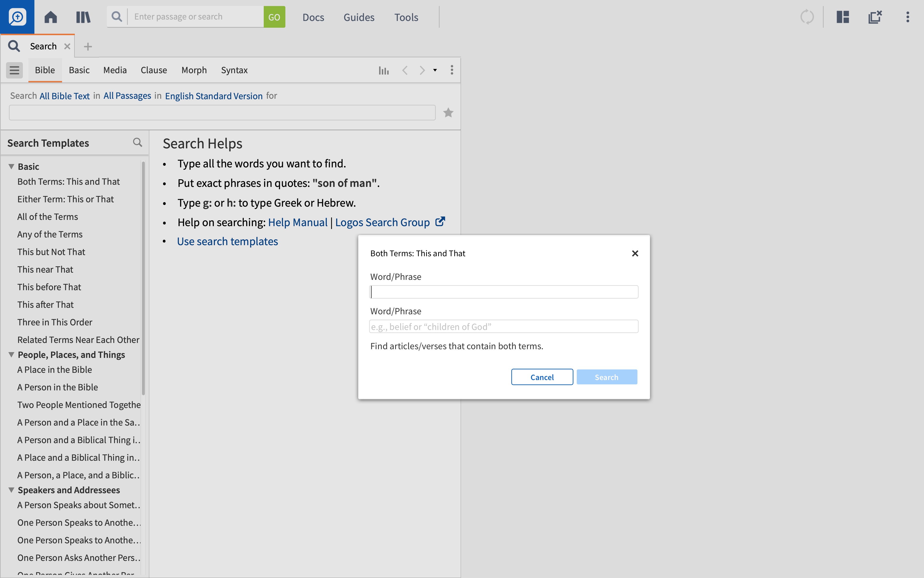Image resolution: width=924 pixels, height=578 pixels.
Task: Open the Help Manual link
Action: [x=298, y=222]
